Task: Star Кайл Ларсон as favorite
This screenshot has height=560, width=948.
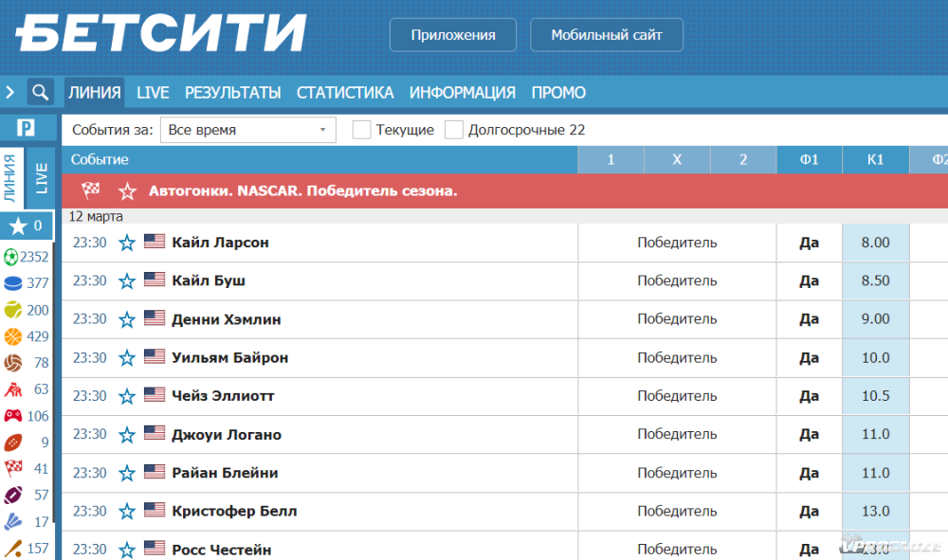Action: click(x=127, y=243)
